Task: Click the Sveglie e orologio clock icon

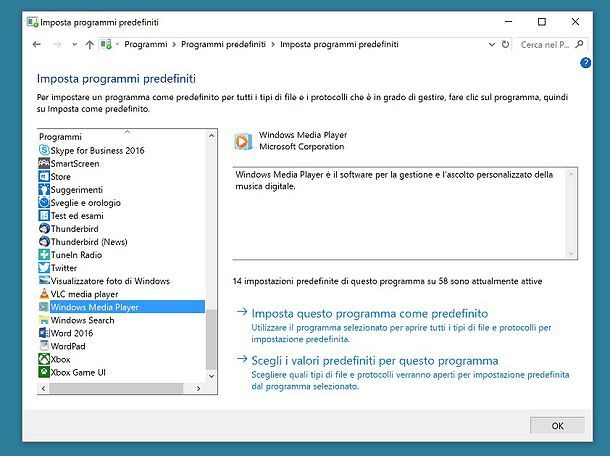Action: pos(44,202)
